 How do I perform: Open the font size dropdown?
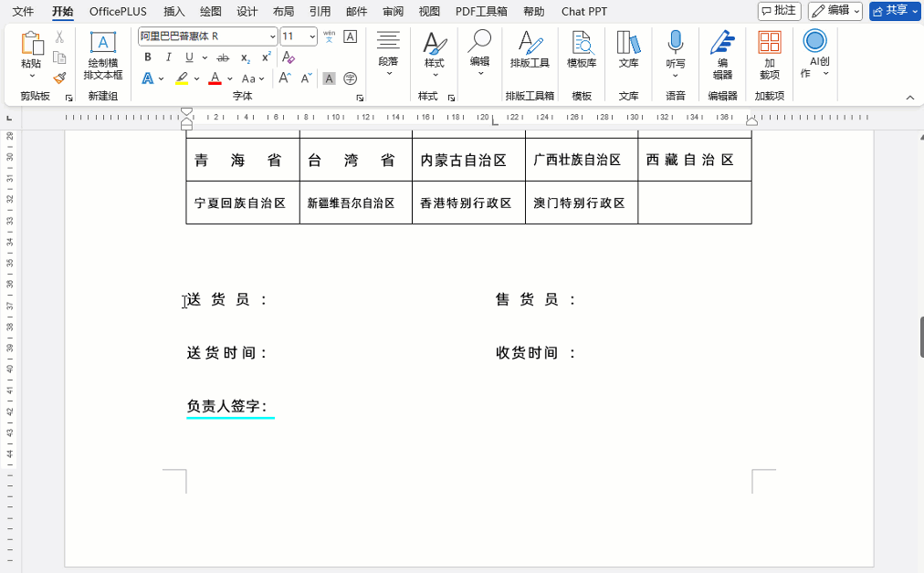(x=312, y=36)
